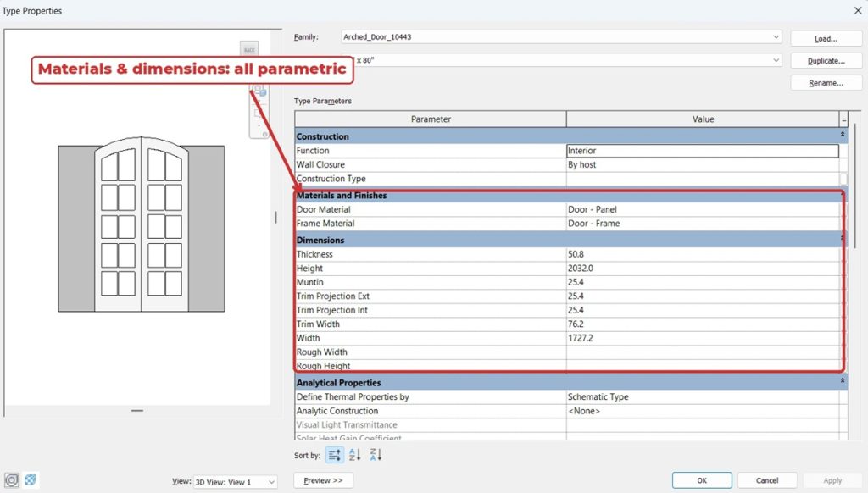Screen dimensions: 868x493
Task: Click the Preview >> button
Action: tap(323, 480)
